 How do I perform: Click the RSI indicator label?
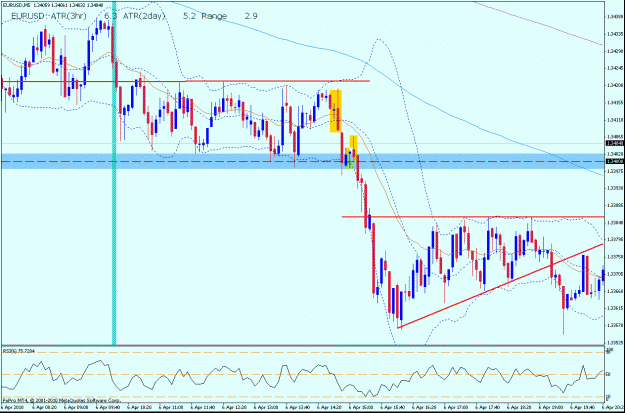click(18, 351)
